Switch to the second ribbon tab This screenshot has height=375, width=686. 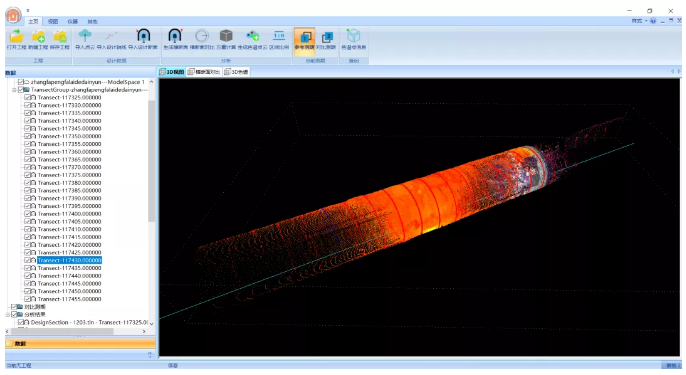click(x=53, y=21)
